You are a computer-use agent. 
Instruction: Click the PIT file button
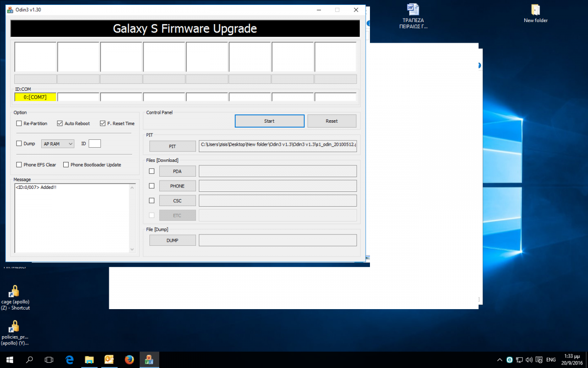pos(172,146)
